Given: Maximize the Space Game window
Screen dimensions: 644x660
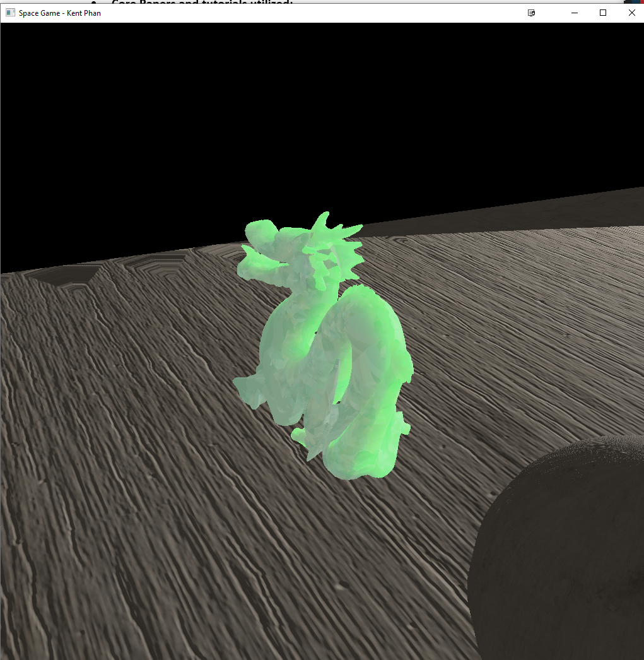Looking at the screenshot, I should pyautogui.click(x=603, y=13).
